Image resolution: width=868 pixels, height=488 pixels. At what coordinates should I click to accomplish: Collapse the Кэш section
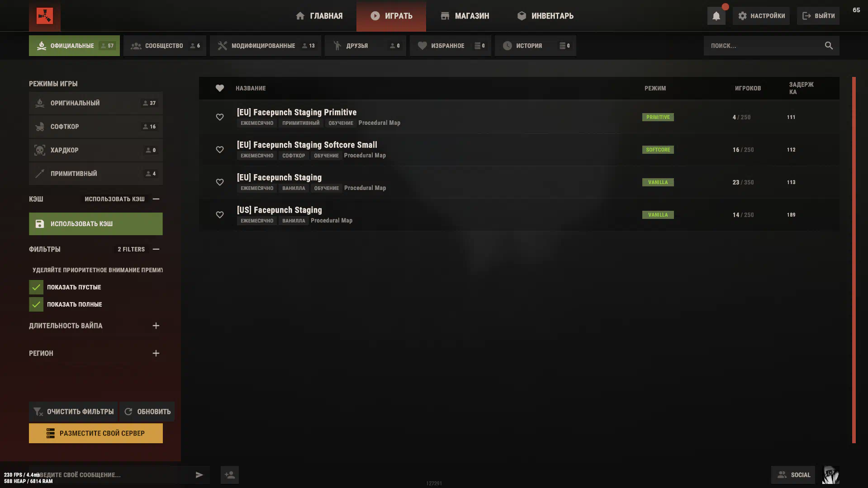[156, 199]
